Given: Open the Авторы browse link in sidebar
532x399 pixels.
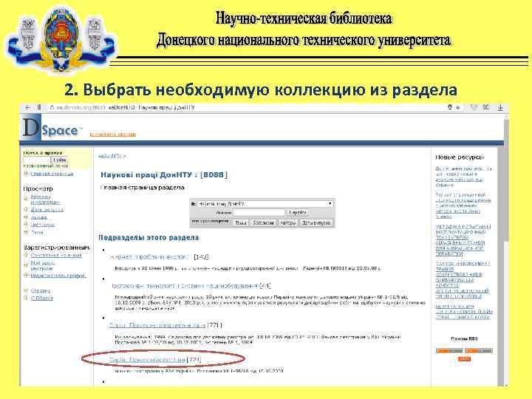Looking at the screenshot, I should pos(39,217).
